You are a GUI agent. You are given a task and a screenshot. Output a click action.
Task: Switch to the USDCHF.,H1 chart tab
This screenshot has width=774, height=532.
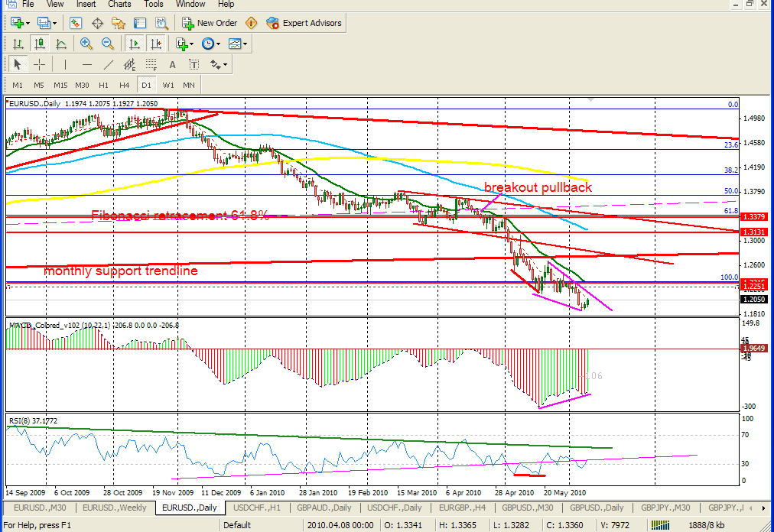coord(257,508)
